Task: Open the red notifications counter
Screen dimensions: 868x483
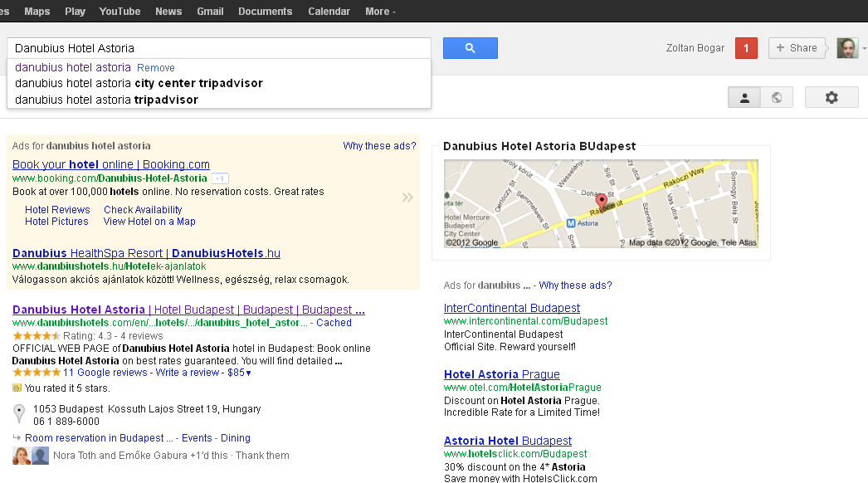Action: tap(746, 48)
